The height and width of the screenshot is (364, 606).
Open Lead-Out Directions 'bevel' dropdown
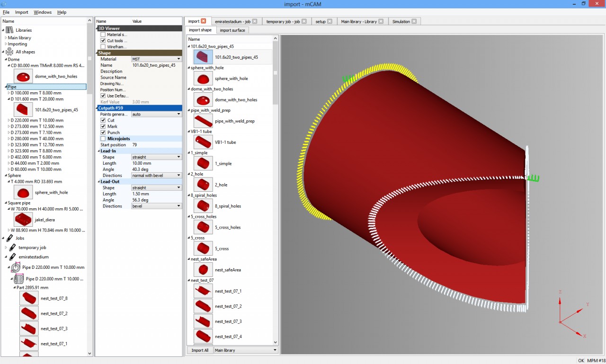coord(156,206)
